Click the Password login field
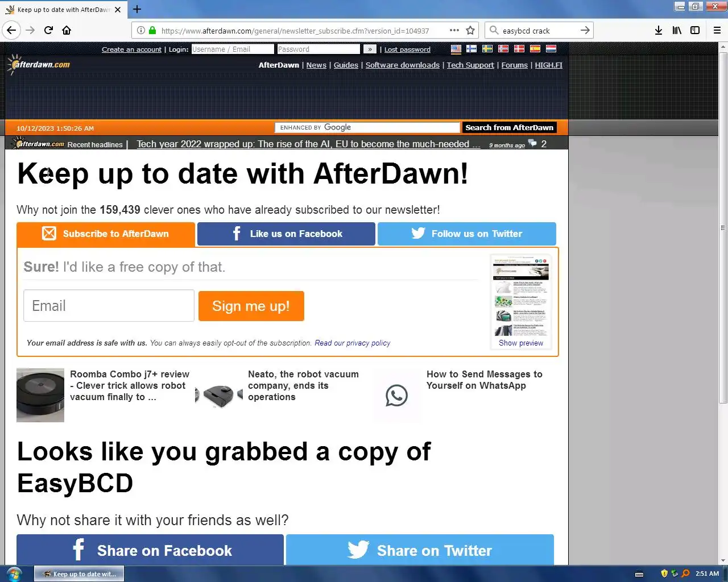The height and width of the screenshot is (582, 728). click(318, 49)
